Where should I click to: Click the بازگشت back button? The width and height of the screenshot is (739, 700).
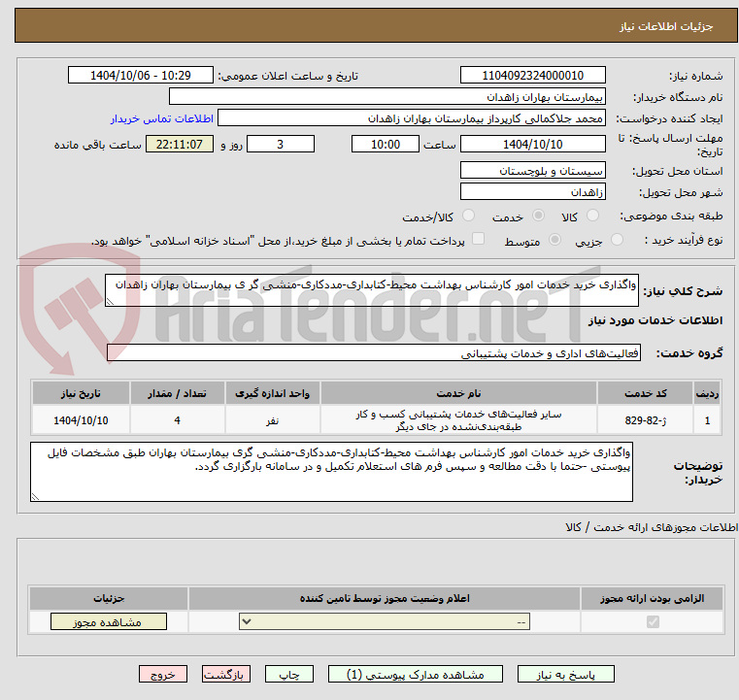point(225,674)
